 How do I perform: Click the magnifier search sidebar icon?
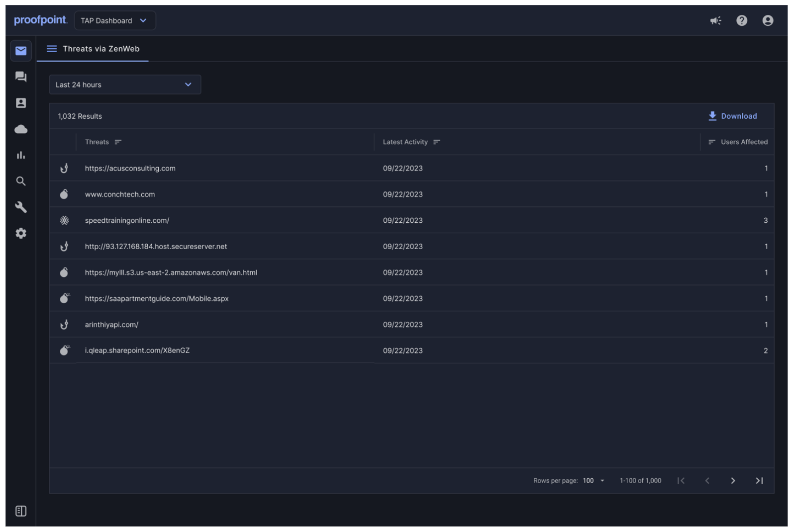(x=21, y=181)
